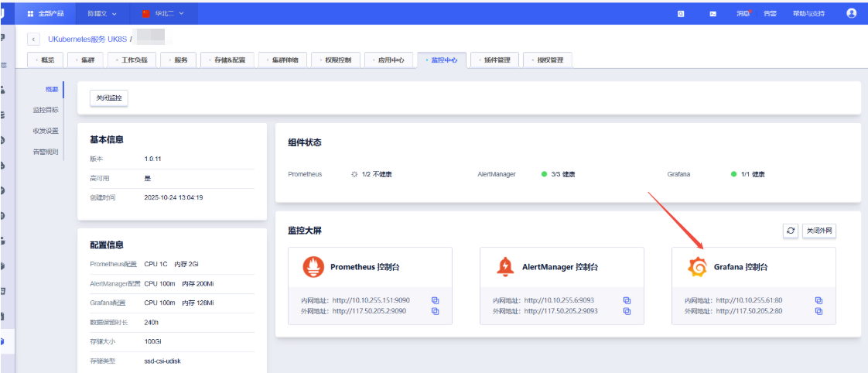Screen dimensions: 868x373
Task: Click the storage type ssd-csi-udisk
Action: pos(162,361)
